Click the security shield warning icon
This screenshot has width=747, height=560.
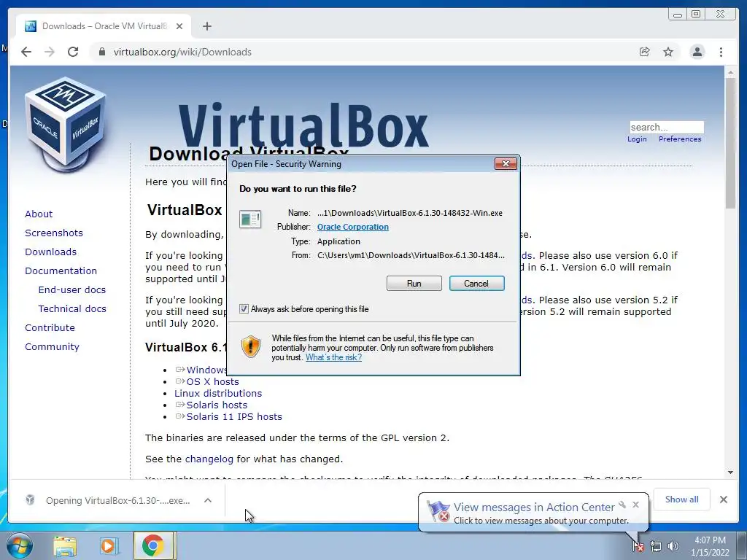click(x=250, y=346)
